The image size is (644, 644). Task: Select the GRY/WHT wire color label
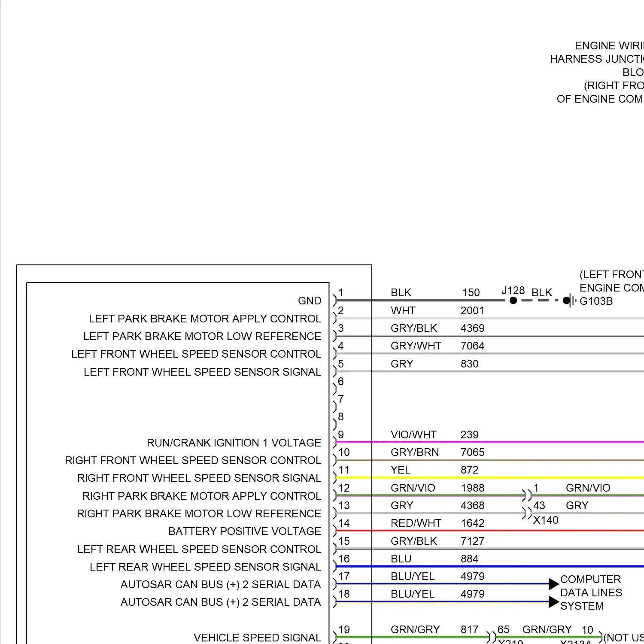pyautogui.click(x=416, y=346)
